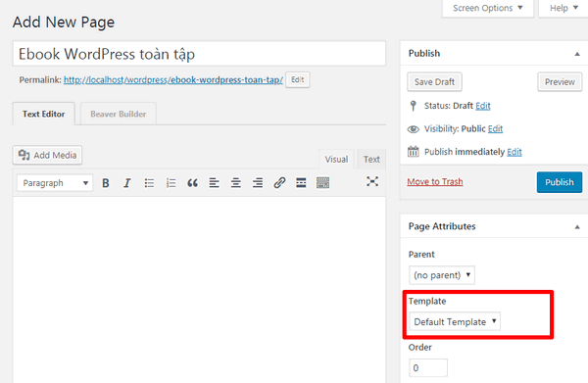Open the Help dropdown
588x383 pixels.
point(563,8)
